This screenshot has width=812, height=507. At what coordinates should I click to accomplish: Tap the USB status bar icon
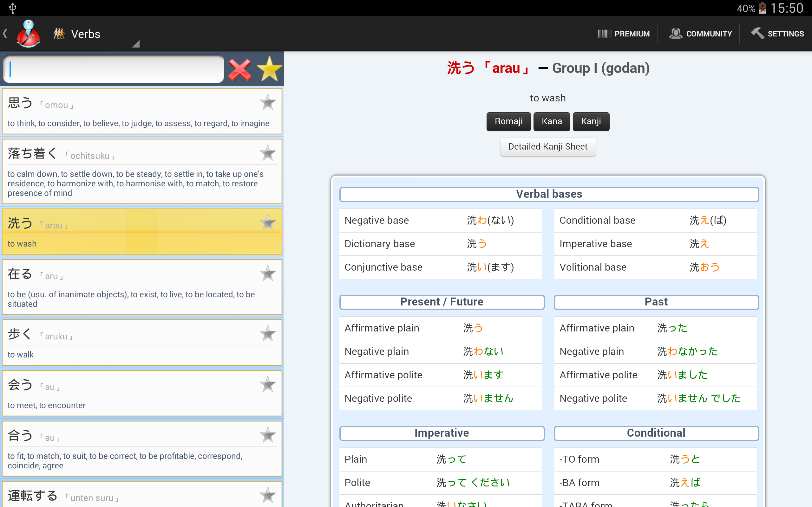(x=12, y=8)
